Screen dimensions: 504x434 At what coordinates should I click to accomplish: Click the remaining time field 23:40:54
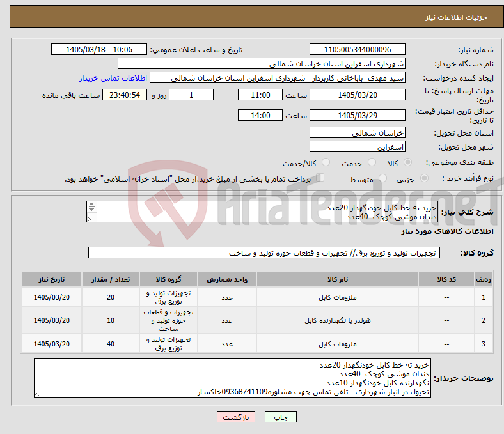pos(125,95)
